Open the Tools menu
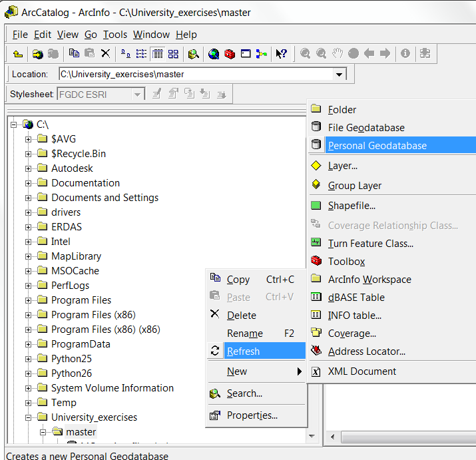 [x=115, y=35]
